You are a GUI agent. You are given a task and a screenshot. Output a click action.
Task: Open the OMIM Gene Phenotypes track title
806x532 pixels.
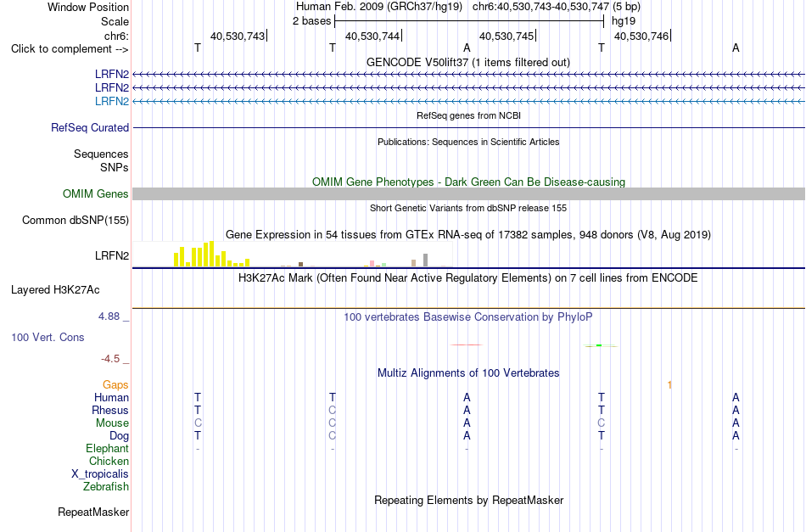[x=468, y=182]
